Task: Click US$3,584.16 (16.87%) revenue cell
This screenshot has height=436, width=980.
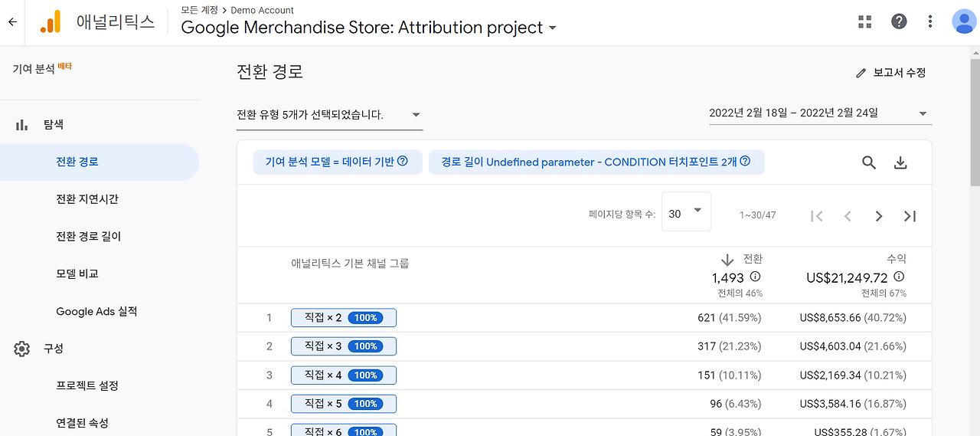Action: [x=853, y=404]
